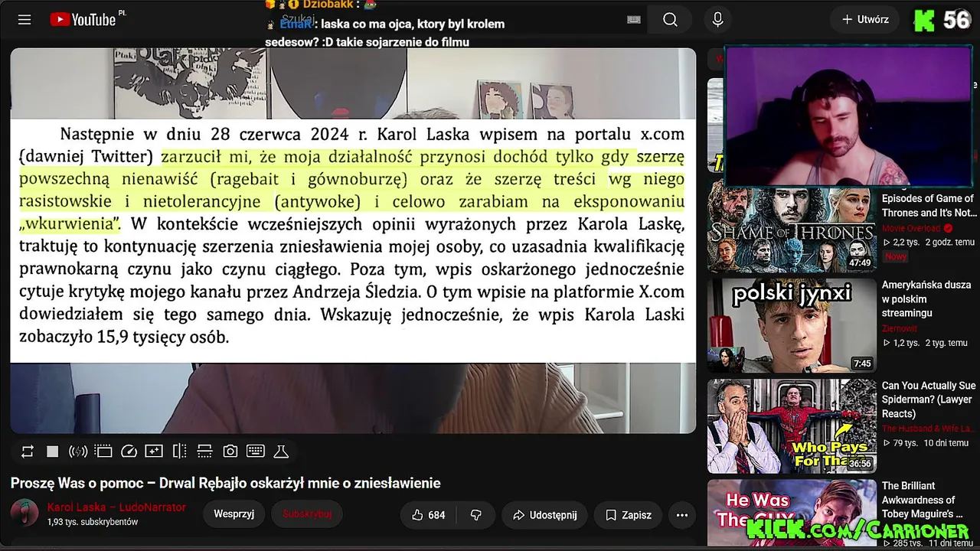Screen dimensions: 980x551
Task: Open the Shame of Thrones video thumbnail
Action: [x=792, y=227]
